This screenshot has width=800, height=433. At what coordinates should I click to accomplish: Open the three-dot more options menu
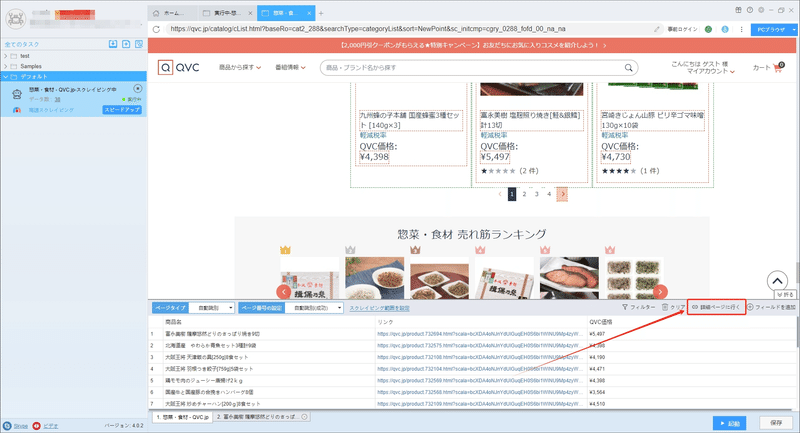741,29
